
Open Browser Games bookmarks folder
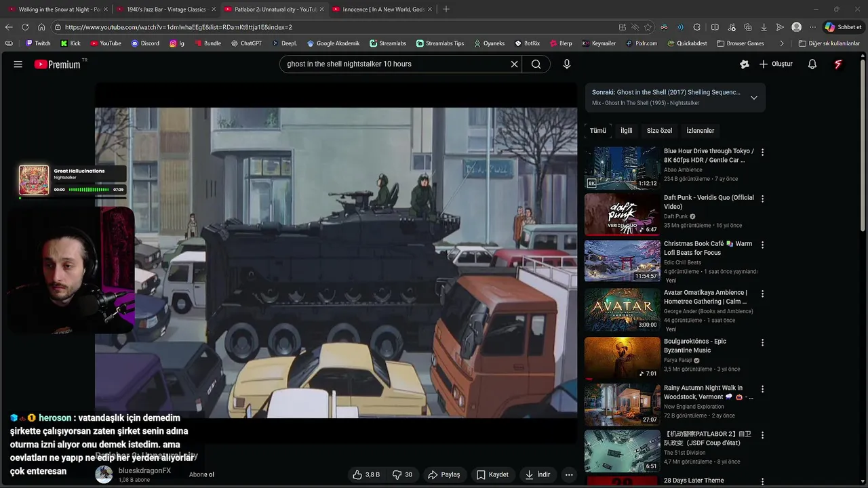(x=740, y=43)
